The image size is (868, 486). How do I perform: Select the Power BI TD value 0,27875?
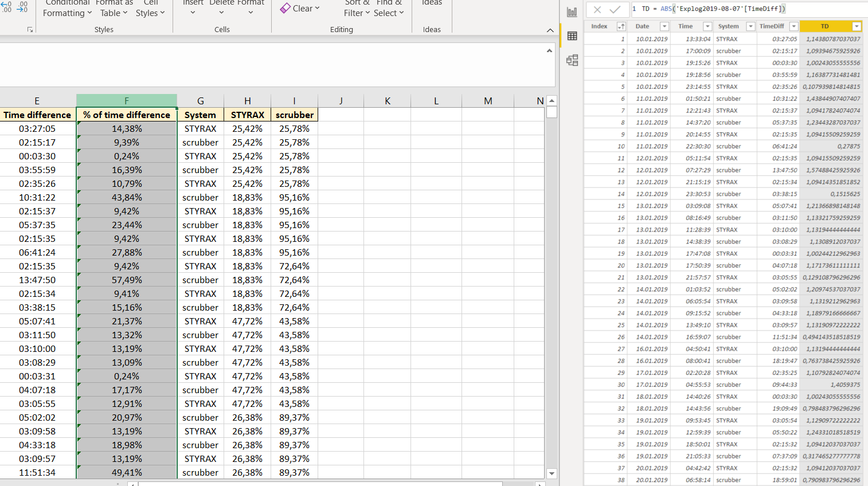click(831, 146)
